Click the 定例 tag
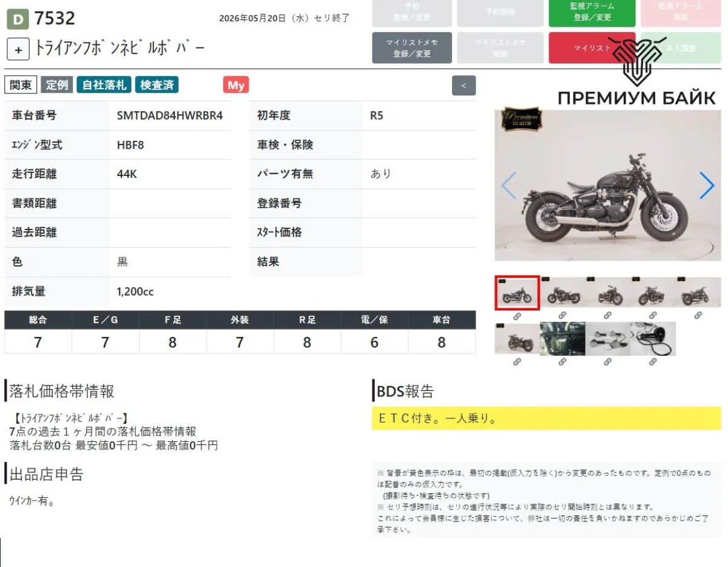The height and width of the screenshot is (567, 728). click(57, 85)
